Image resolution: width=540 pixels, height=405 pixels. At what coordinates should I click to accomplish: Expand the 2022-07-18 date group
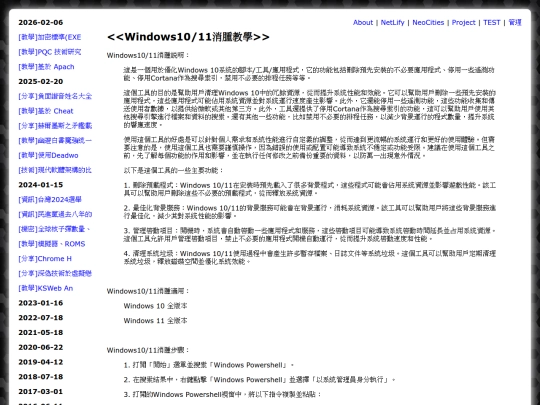pyautogui.click(x=41, y=318)
